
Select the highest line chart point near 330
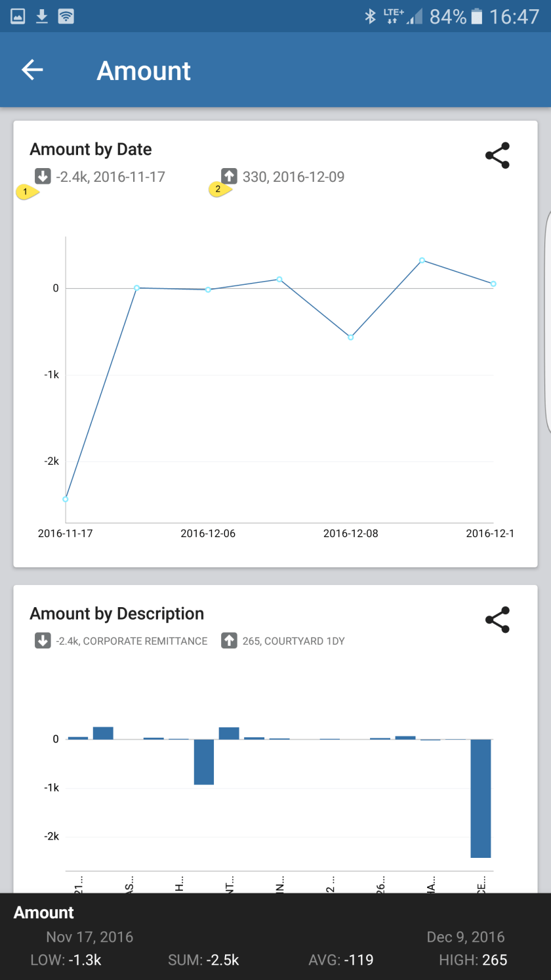[x=422, y=261]
